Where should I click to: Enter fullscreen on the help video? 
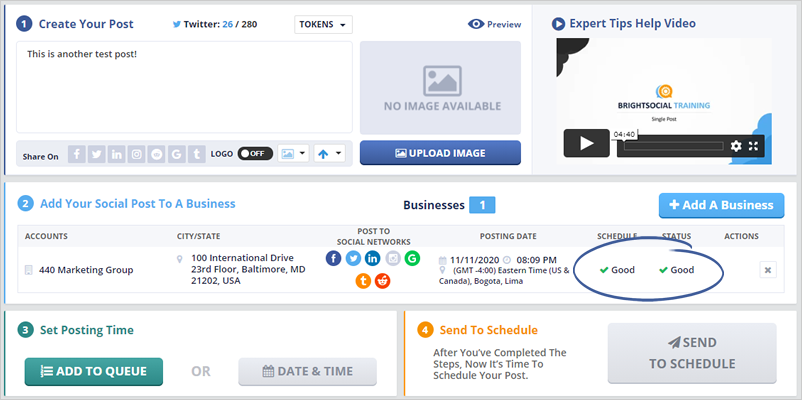[x=754, y=146]
